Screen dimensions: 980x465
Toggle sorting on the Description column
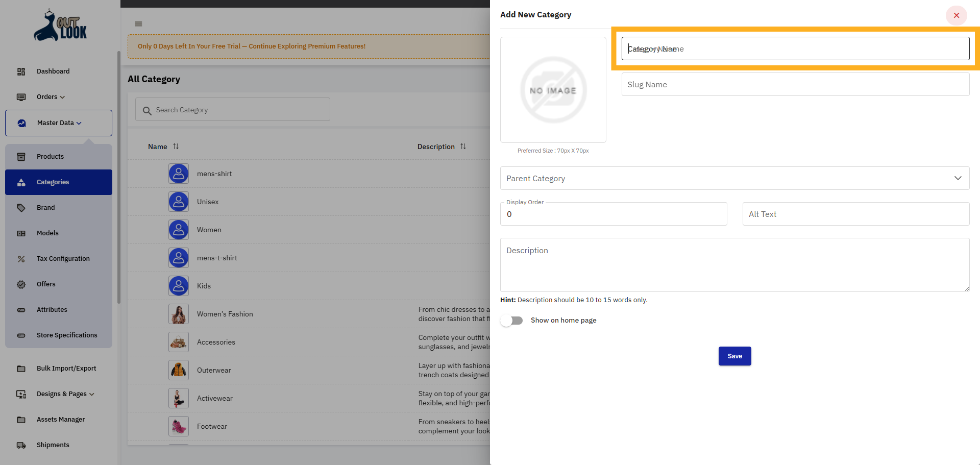pos(463,146)
